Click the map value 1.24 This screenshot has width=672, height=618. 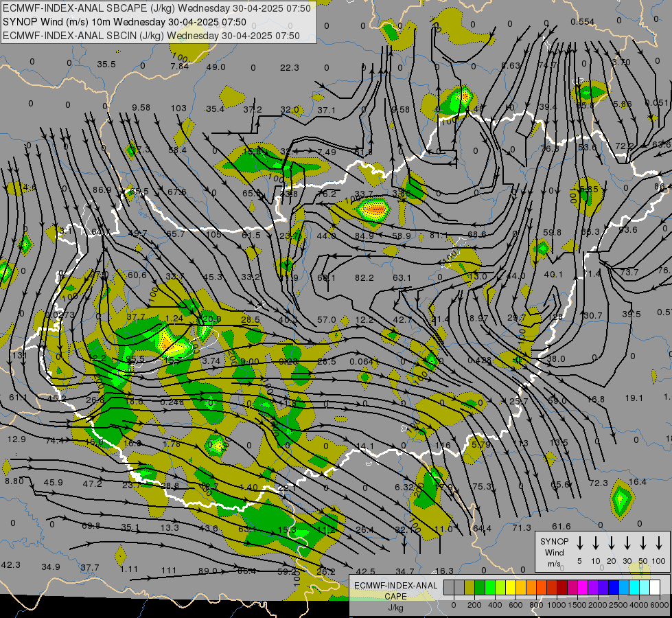coord(174,318)
